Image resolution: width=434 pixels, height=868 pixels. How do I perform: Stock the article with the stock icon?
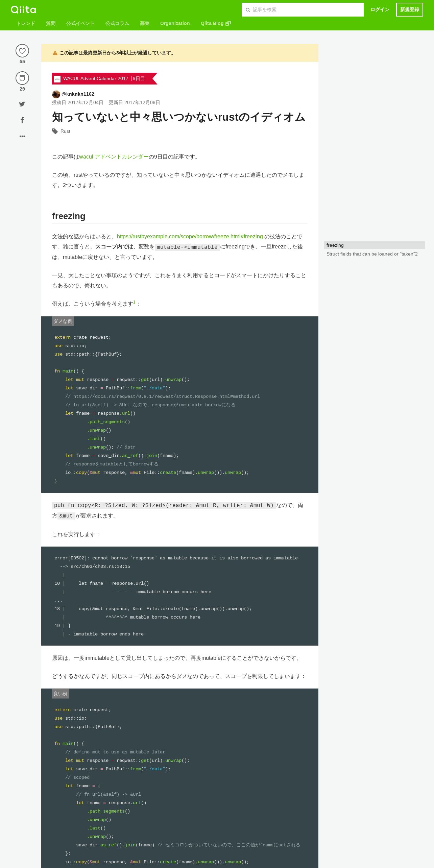tap(22, 78)
